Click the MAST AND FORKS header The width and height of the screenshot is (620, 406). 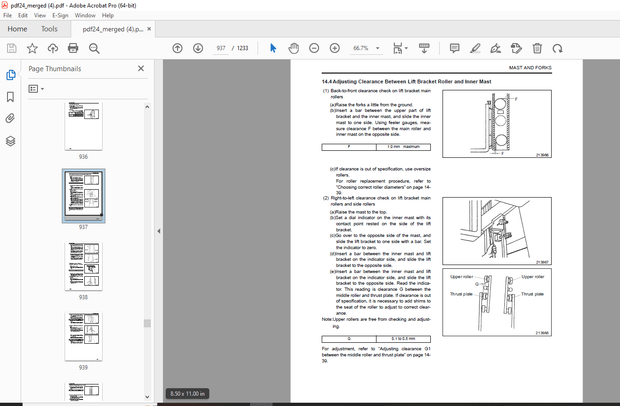(530, 68)
